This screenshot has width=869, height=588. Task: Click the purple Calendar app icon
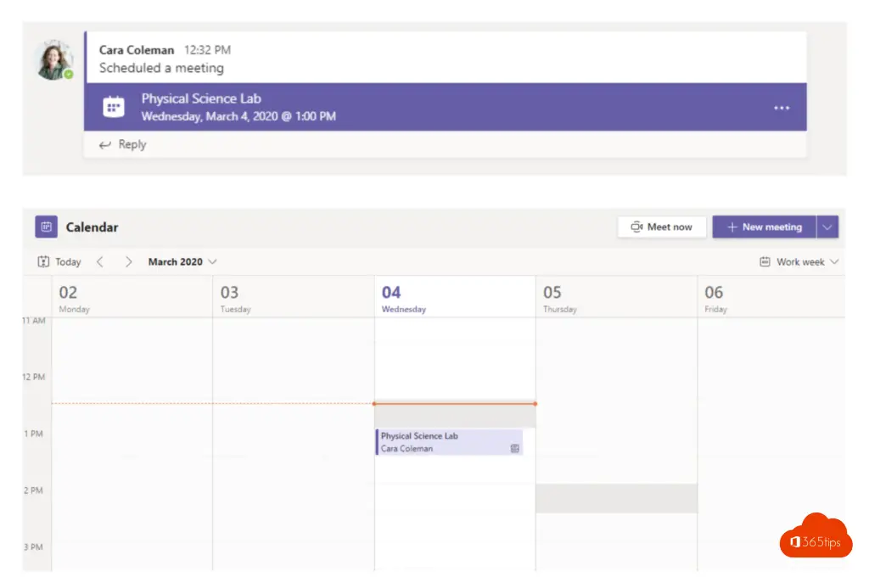[x=46, y=227]
